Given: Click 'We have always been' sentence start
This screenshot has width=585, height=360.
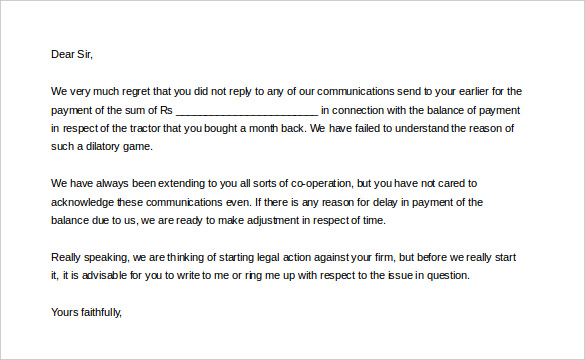Looking at the screenshot, I should point(103,184).
